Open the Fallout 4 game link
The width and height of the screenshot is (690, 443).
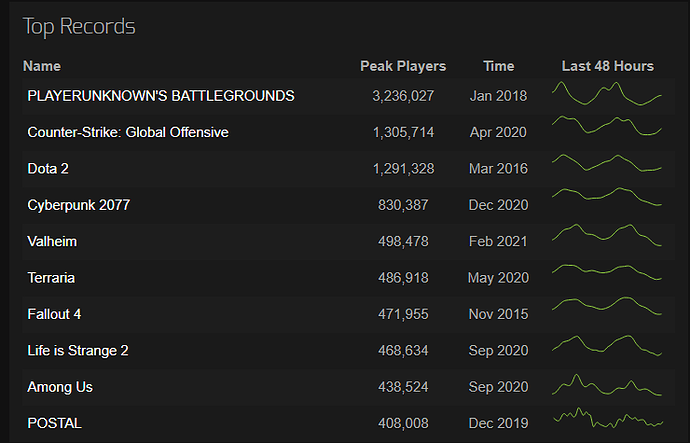[54, 314]
